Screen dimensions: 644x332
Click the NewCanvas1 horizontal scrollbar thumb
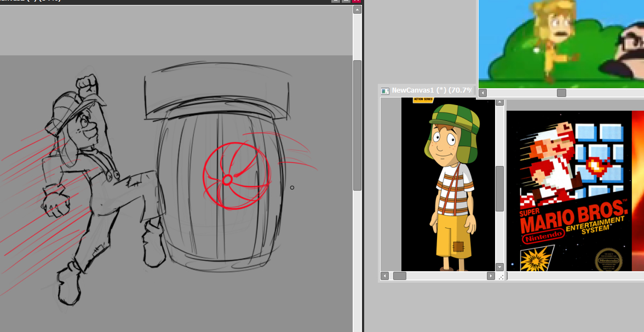point(400,276)
